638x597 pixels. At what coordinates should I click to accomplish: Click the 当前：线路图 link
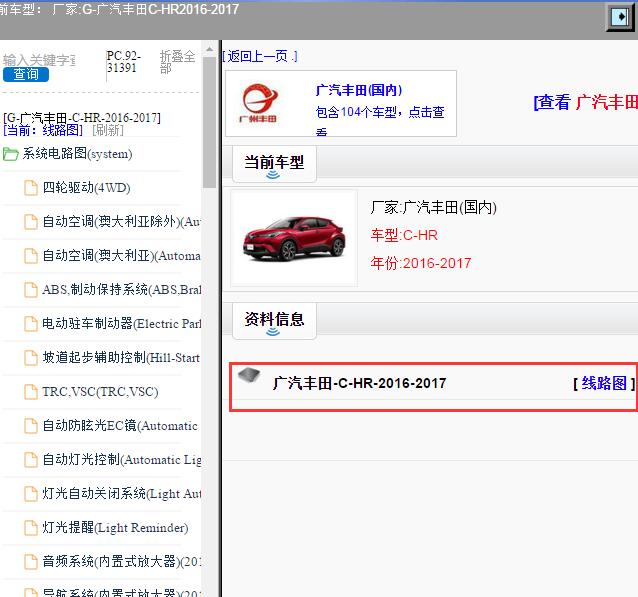coord(43,130)
